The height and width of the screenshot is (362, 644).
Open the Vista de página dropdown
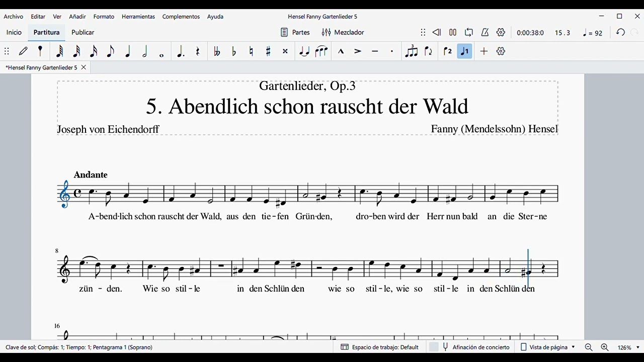548,347
